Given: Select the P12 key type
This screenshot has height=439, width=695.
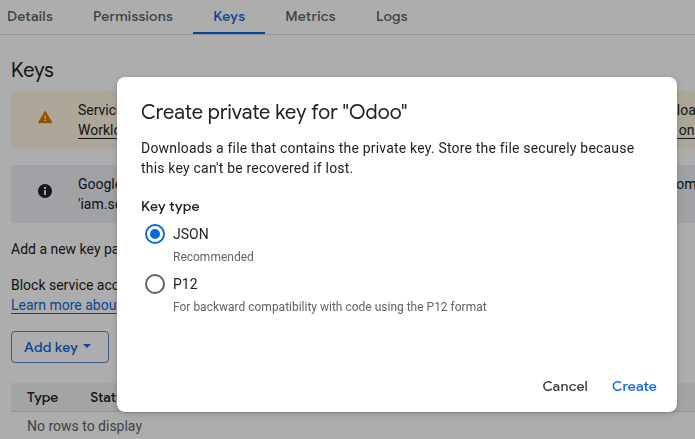Looking at the screenshot, I should point(155,284).
